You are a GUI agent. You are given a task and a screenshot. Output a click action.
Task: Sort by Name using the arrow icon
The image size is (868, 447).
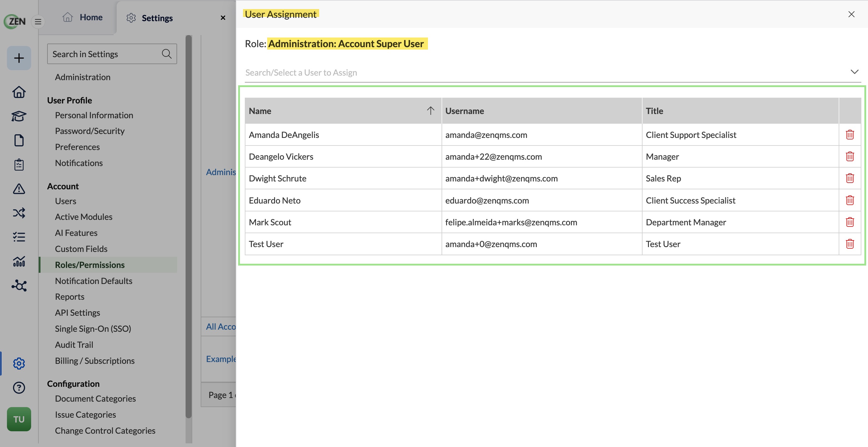430,111
